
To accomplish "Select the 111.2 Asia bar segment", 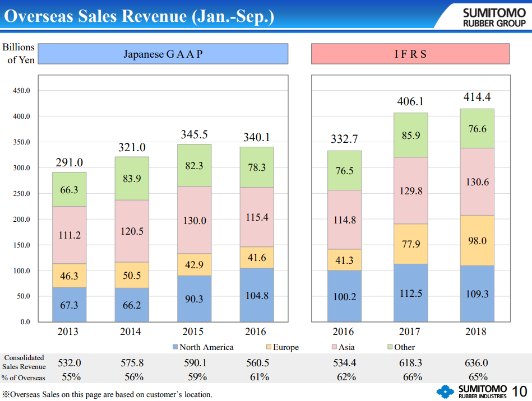I will pyautogui.click(x=69, y=235).
